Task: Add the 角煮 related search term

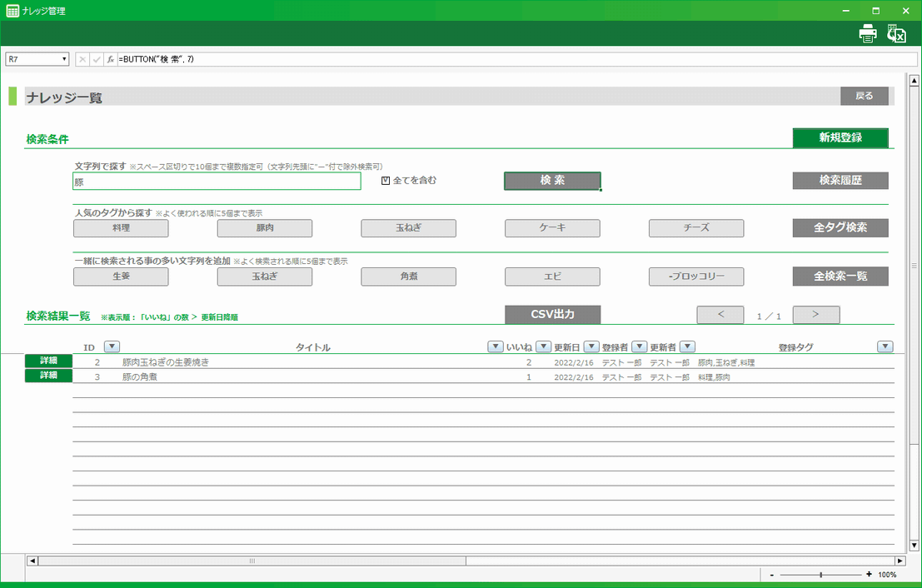Action: [x=408, y=277]
